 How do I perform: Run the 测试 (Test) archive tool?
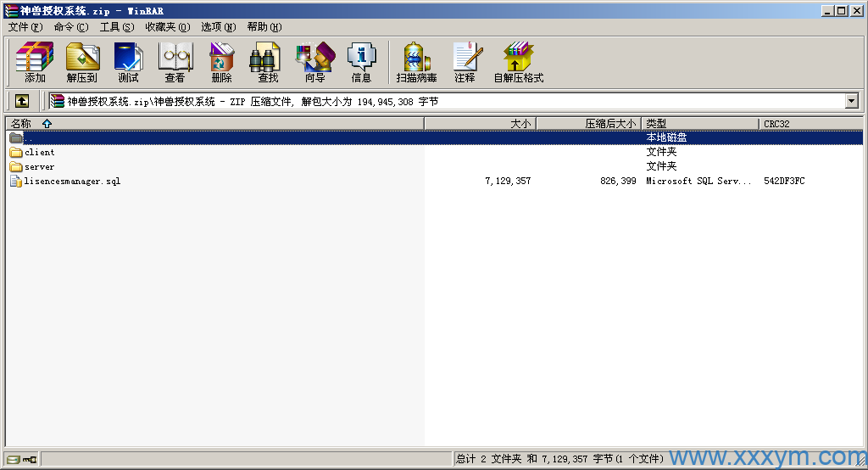[128, 62]
